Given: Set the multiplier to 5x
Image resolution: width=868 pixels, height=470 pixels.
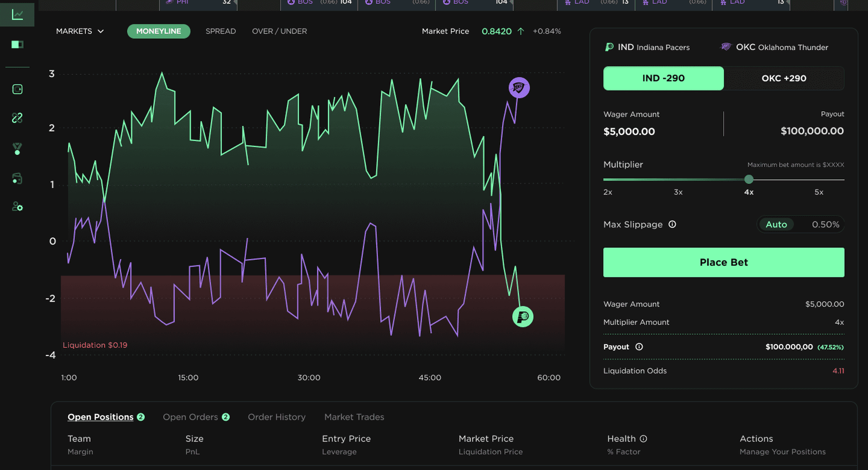Looking at the screenshot, I should tap(819, 192).
